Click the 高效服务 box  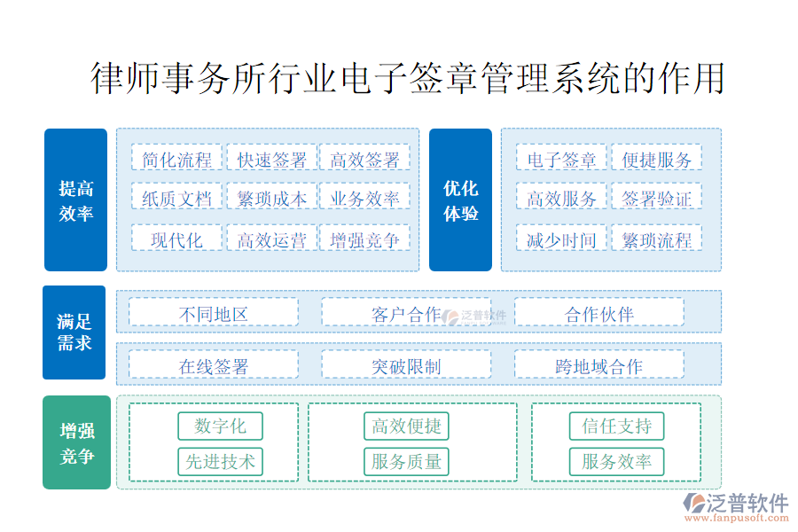561,196
